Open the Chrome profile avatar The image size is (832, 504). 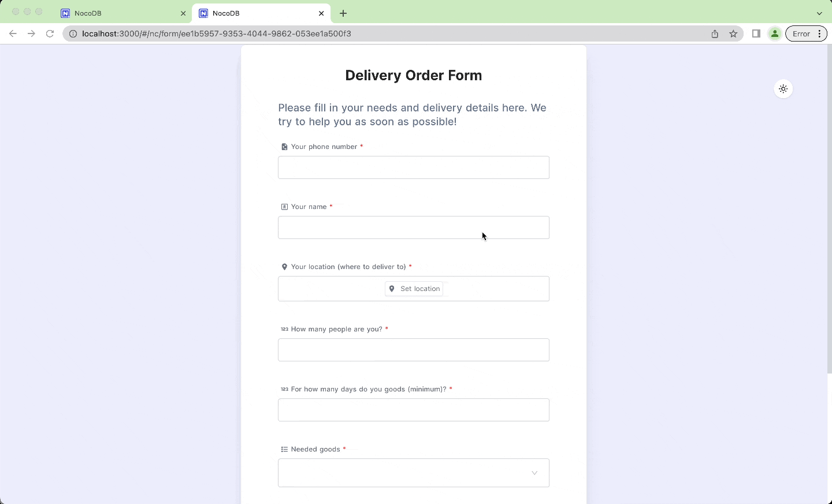(x=775, y=33)
